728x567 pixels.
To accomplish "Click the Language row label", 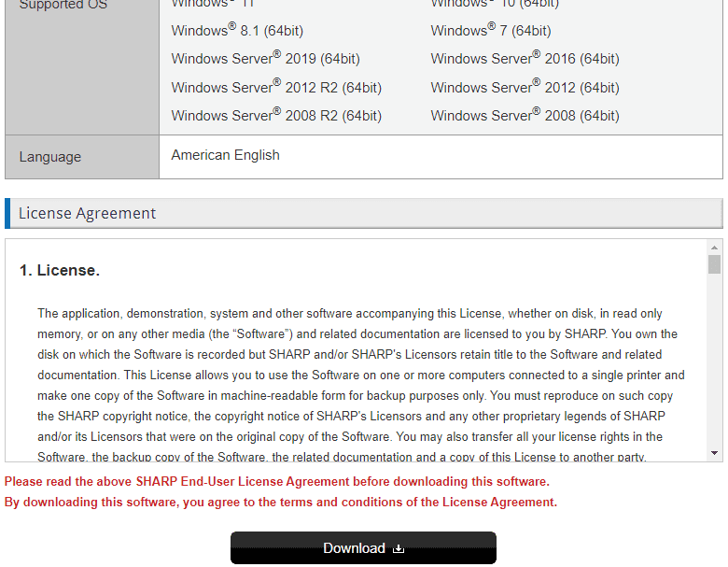I will tap(49, 157).
